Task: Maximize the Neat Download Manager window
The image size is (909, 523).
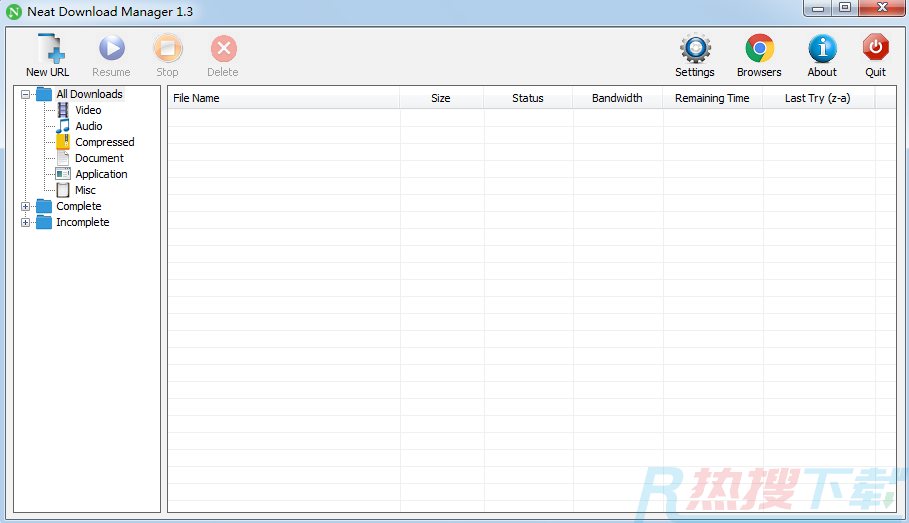Action: [845, 8]
